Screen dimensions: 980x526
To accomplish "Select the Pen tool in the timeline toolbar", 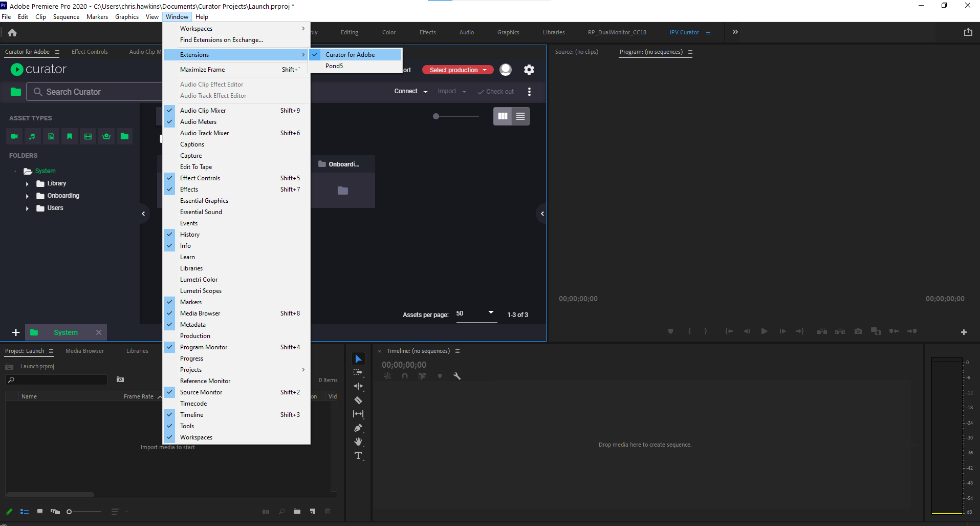I will click(358, 428).
